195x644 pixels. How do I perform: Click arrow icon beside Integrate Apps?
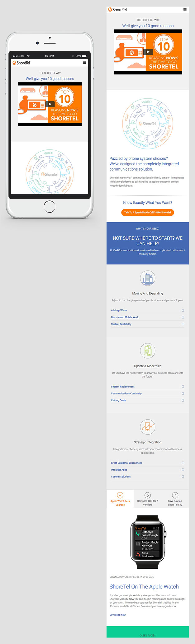pyautogui.click(x=183, y=470)
